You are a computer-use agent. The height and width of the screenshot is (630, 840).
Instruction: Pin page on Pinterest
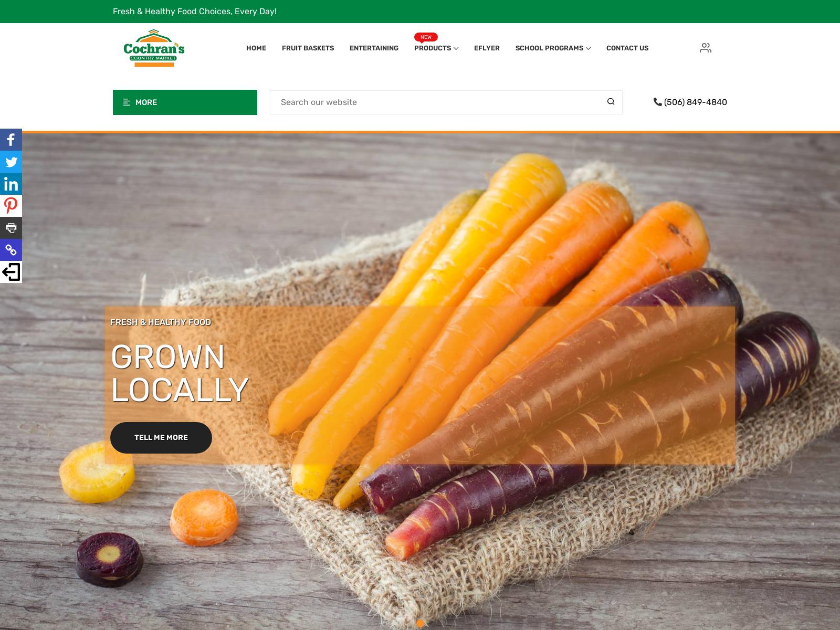pos(11,206)
